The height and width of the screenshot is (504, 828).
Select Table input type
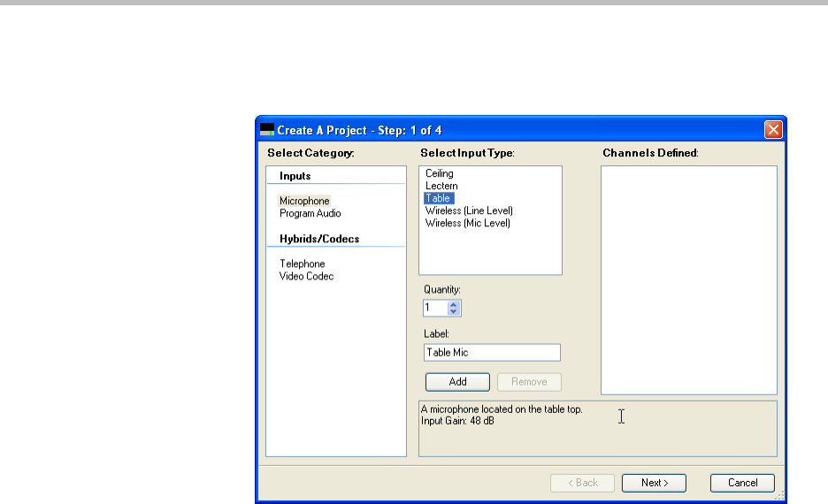coord(438,198)
